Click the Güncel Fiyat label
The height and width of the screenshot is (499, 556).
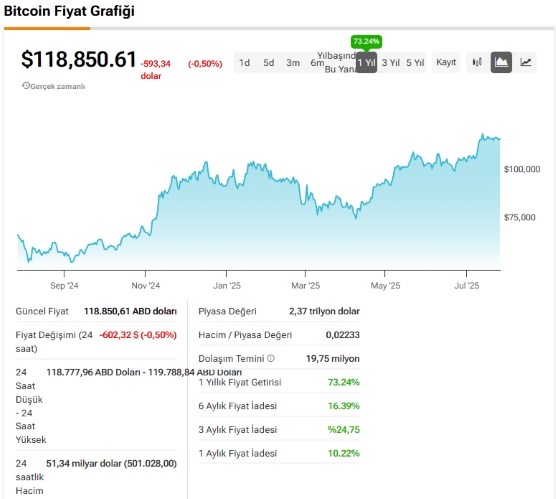coord(42,311)
